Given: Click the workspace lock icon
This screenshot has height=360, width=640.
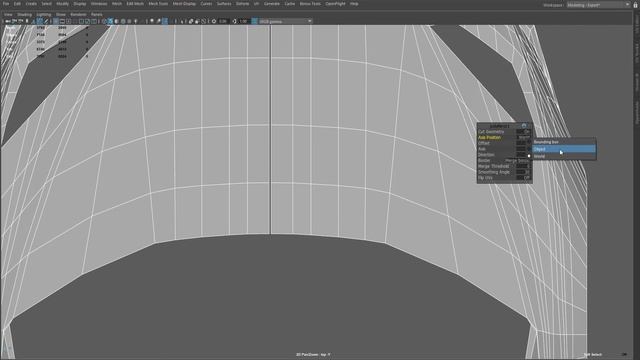Looking at the screenshot, I should [635, 5].
